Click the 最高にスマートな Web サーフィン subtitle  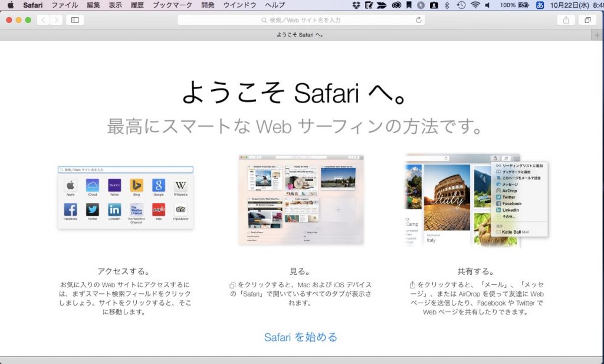[295, 126]
